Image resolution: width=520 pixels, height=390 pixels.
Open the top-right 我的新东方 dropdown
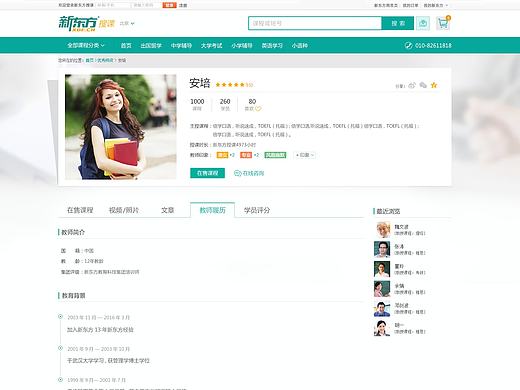coord(436,5)
